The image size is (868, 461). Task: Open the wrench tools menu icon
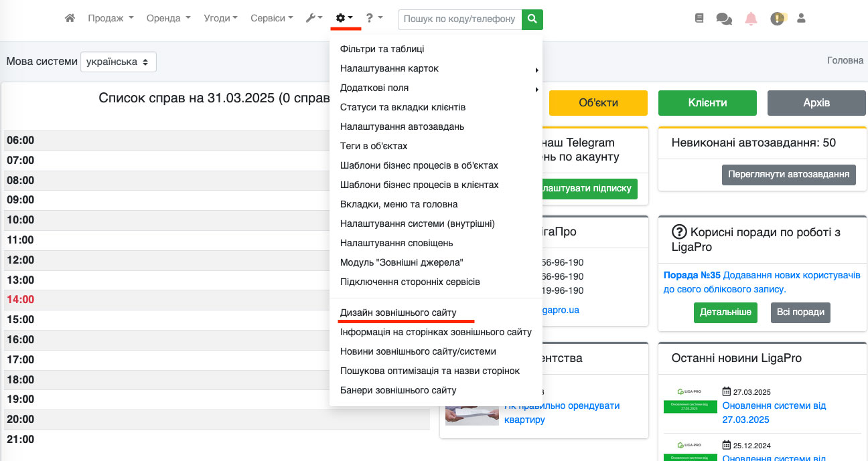click(313, 19)
